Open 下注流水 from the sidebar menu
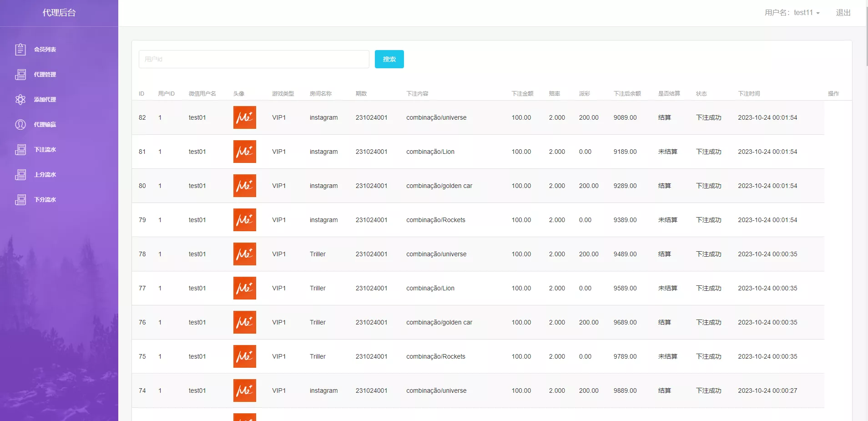The height and width of the screenshot is (421, 868). click(45, 149)
